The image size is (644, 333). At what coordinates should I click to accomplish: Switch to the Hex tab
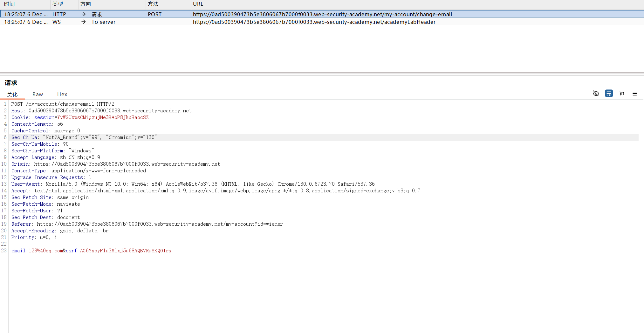click(62, 94)
